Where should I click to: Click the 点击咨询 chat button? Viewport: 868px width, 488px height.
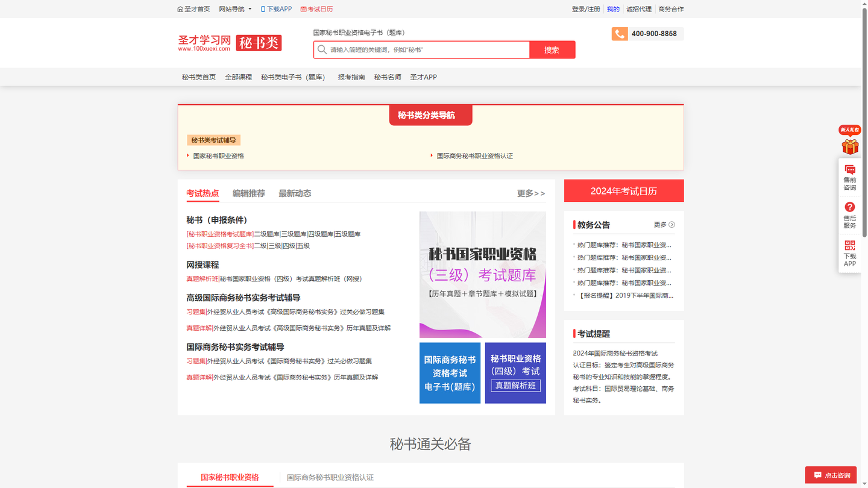click(832, 475)
